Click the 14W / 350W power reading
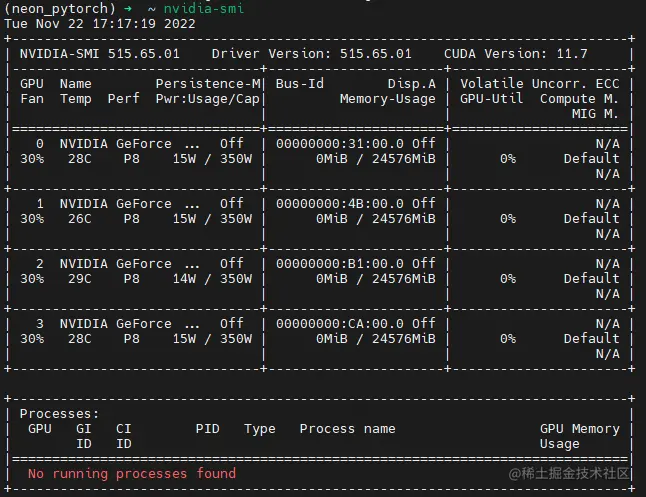 [212, 279]
